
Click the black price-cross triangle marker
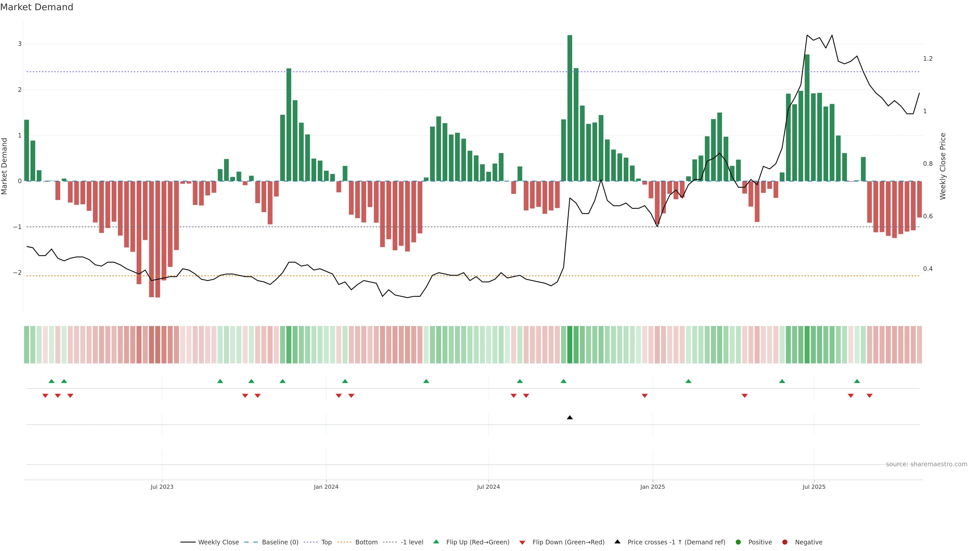[570, 418]
